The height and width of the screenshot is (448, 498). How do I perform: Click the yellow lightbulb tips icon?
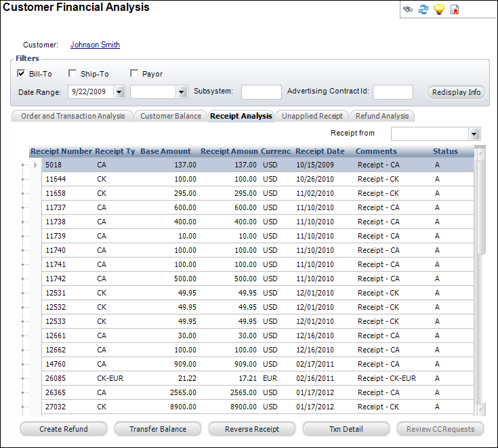tap(438, 9)
